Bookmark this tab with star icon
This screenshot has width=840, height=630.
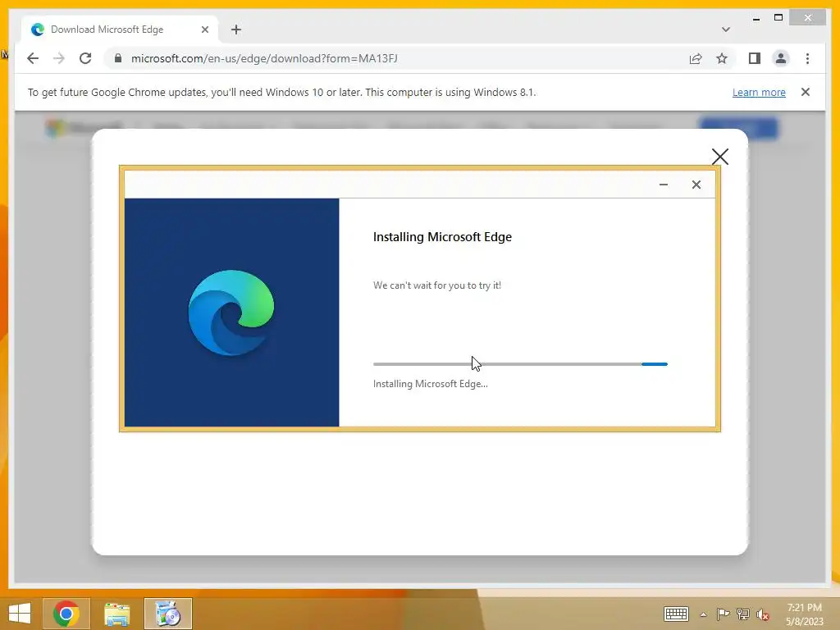[722, 58]
